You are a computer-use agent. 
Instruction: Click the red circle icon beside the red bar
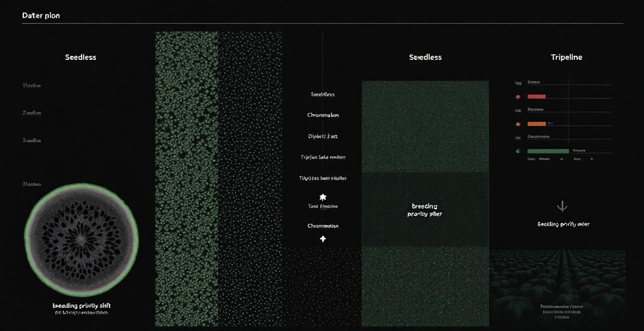[x=518, y=96]
